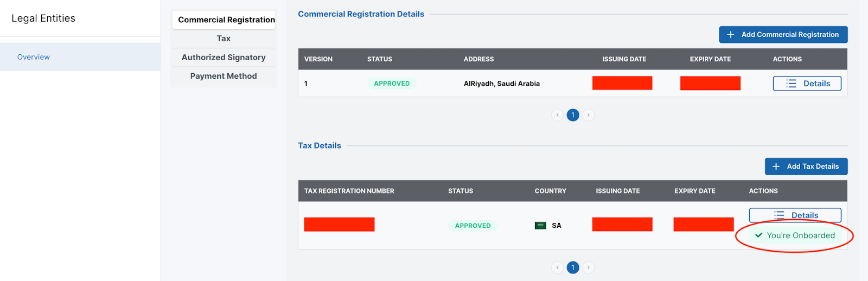Select page 1 in Tax Details pagination
The height and width of the screenshot is (281, 868).
click(573, 267)
